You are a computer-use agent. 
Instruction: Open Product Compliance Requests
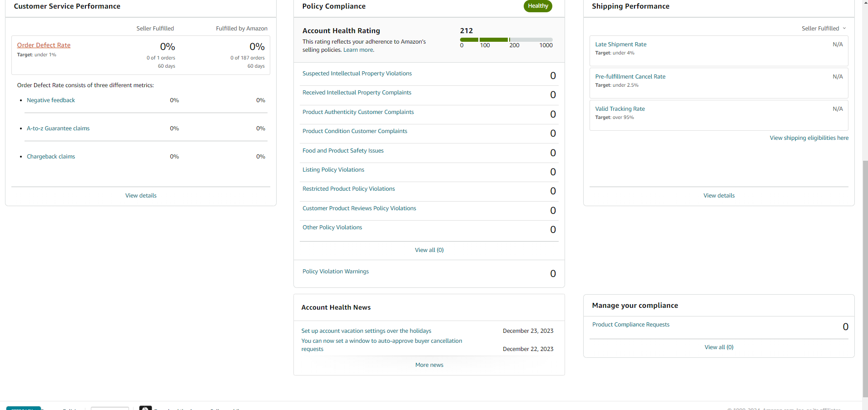point(631,325)
